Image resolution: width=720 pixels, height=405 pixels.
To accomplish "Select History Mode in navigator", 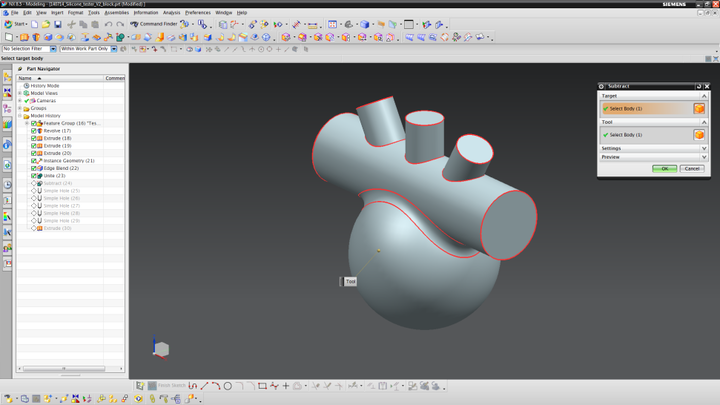I will [x=45, y=86].
